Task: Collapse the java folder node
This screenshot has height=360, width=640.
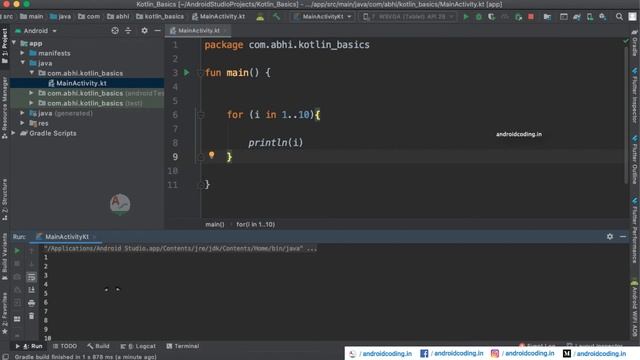Action: point(22,63)
